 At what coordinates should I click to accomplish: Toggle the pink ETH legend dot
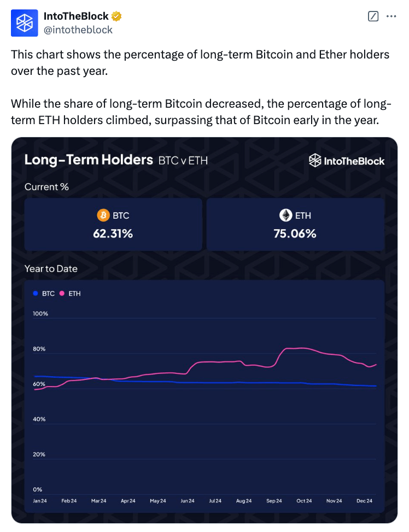click(62, 294)
